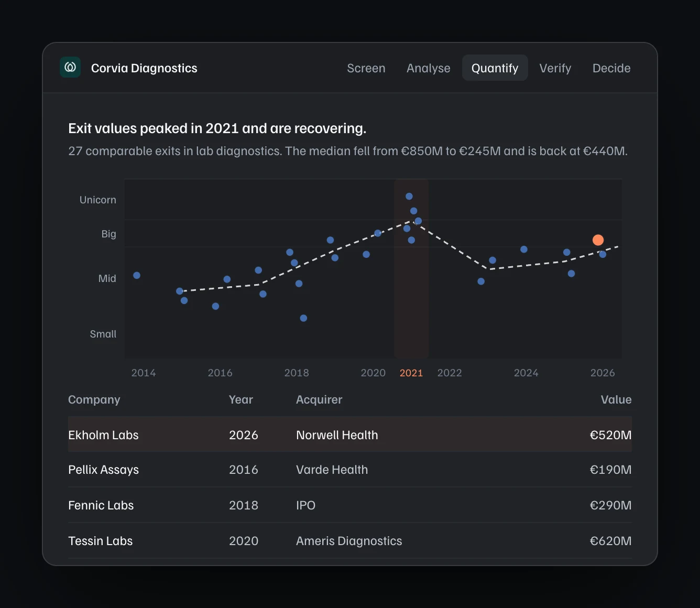
Task: Select the Quantify tab
Action: pyautogui.click(x=495, y=68)
